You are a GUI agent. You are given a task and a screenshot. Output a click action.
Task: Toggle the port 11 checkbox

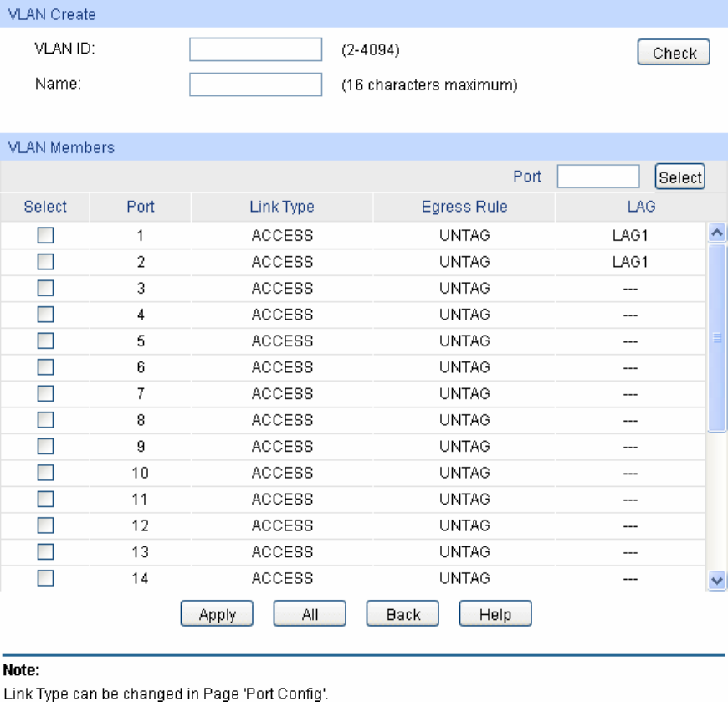tap(45, 500)
